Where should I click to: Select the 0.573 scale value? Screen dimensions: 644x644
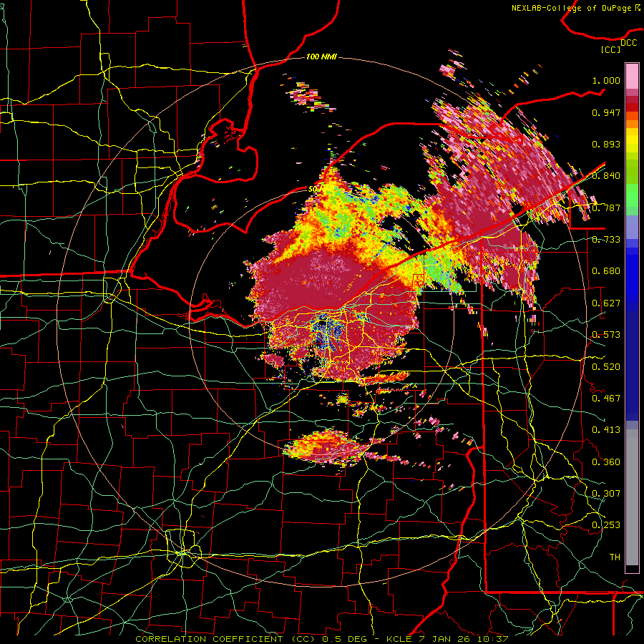[606, 335]
